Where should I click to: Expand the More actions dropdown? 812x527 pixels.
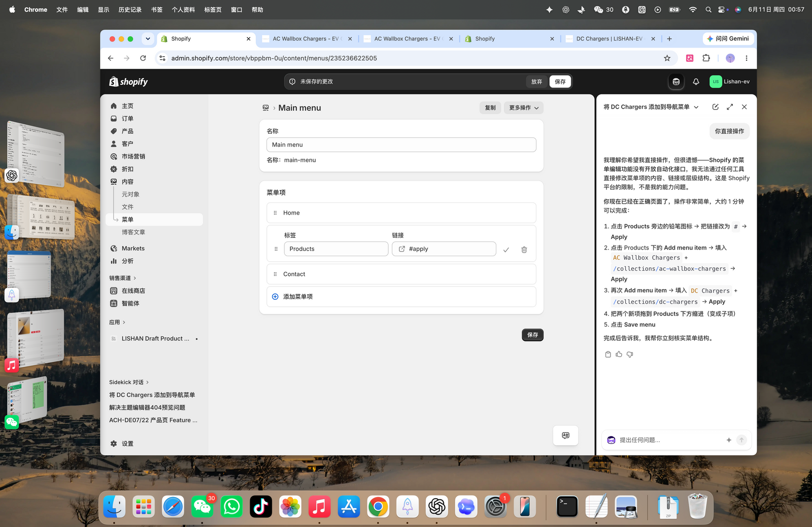pyautogui.click(x=524, y=108)
